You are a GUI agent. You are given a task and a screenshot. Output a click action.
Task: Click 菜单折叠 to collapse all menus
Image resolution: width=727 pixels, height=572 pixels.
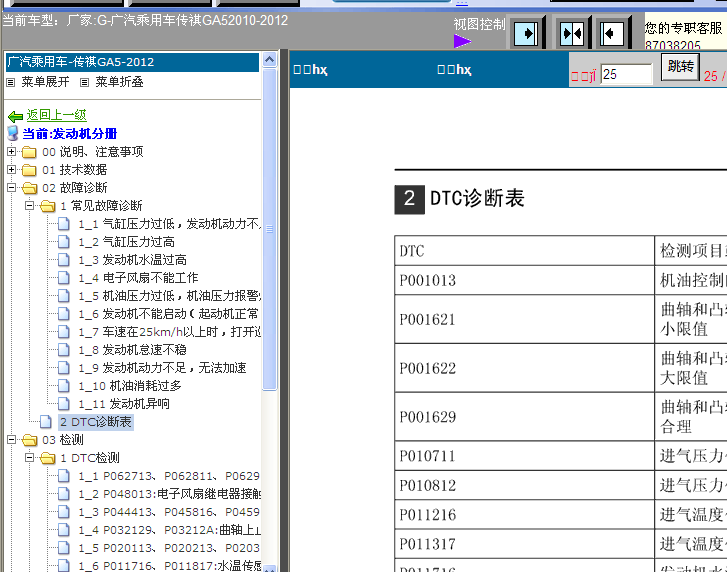[x=119, y=82]
